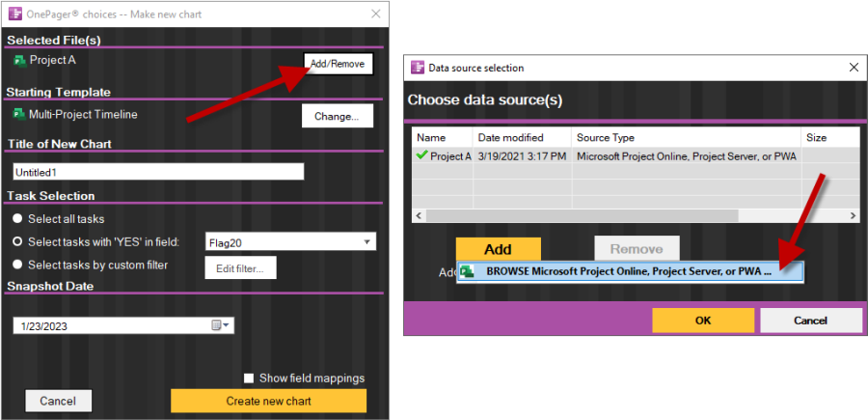Click Cancel in the OnePager choices window
The width and height of the screenshot is (868, 420).
pos(58,401)
